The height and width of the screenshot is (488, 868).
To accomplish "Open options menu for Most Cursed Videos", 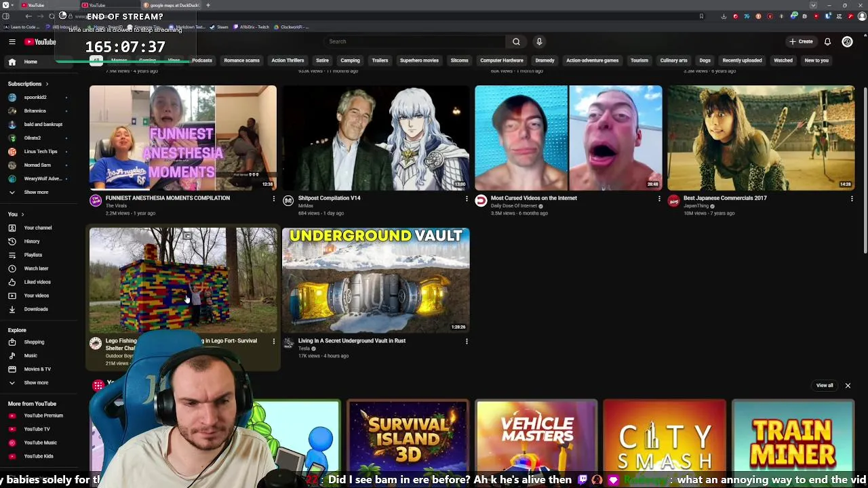I will tap(659, 199).
